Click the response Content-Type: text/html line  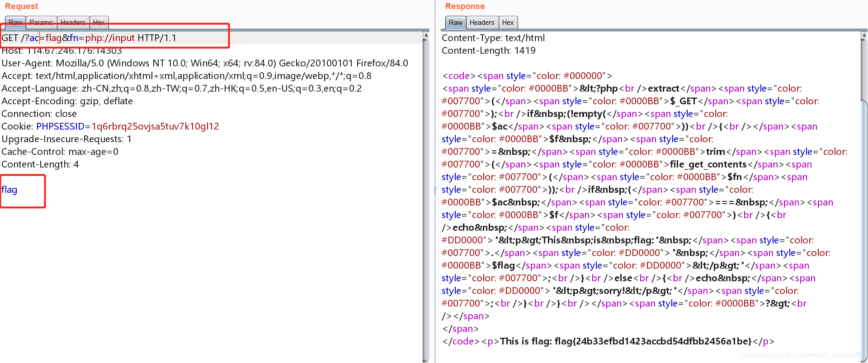point(493,38)
